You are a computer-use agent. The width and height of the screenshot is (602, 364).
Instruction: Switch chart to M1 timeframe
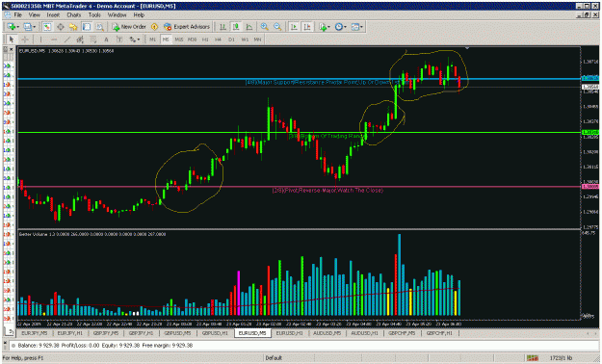click(x=152, y=39)
